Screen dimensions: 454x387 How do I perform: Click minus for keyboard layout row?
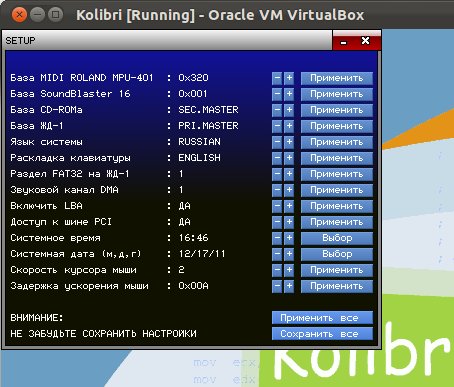click(x=277, y=158)
